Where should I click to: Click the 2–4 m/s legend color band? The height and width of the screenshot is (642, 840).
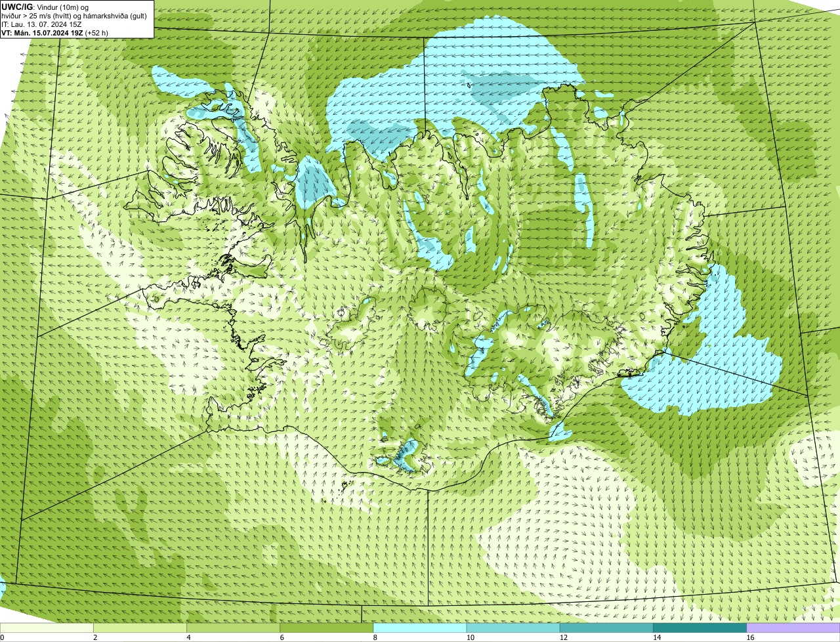[x=140, y=628]
